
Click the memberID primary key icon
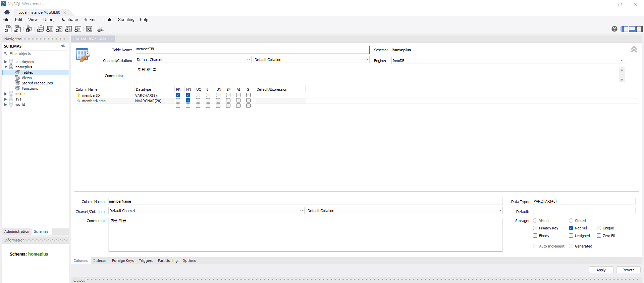click(x=79, y=95)
